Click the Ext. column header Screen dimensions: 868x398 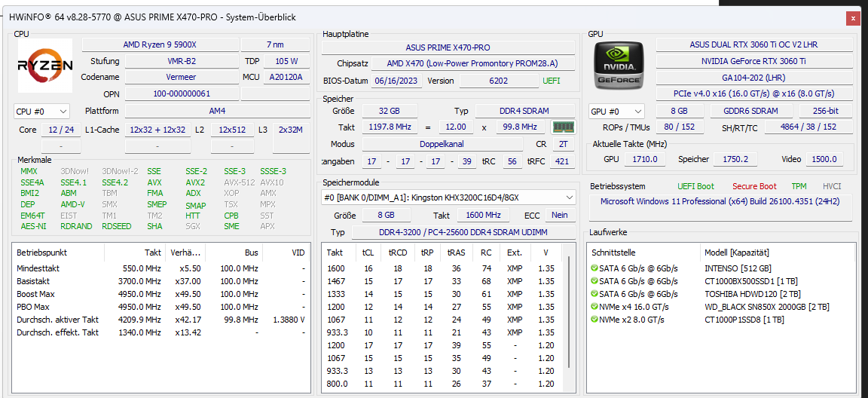pos(515,253)
